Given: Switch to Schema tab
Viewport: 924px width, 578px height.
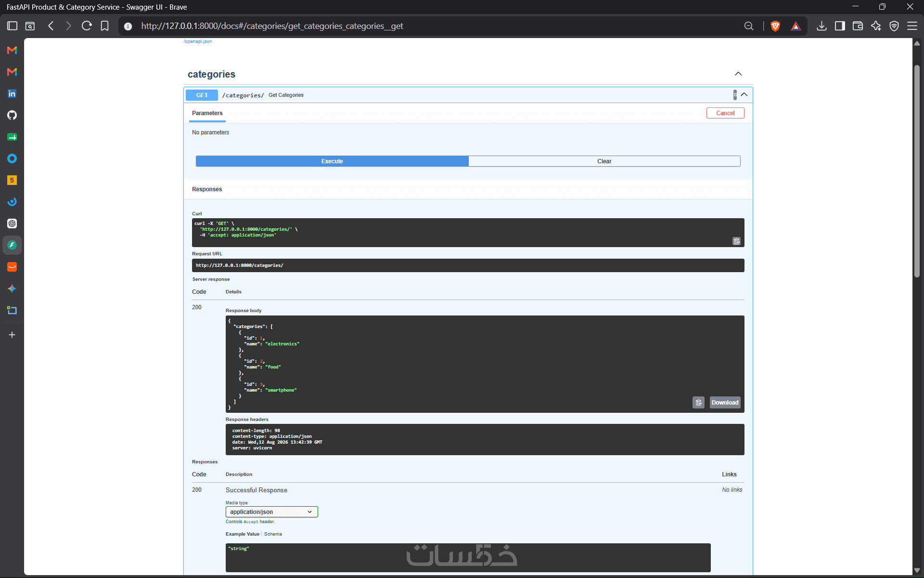Looking at the screenshot, I should click(x=273, y=534).
